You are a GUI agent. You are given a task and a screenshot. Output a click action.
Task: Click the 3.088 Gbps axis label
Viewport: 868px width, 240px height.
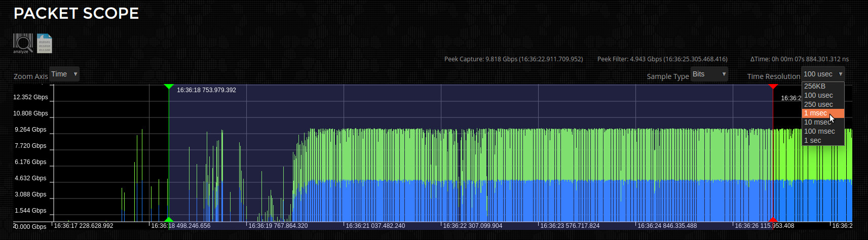30,194
